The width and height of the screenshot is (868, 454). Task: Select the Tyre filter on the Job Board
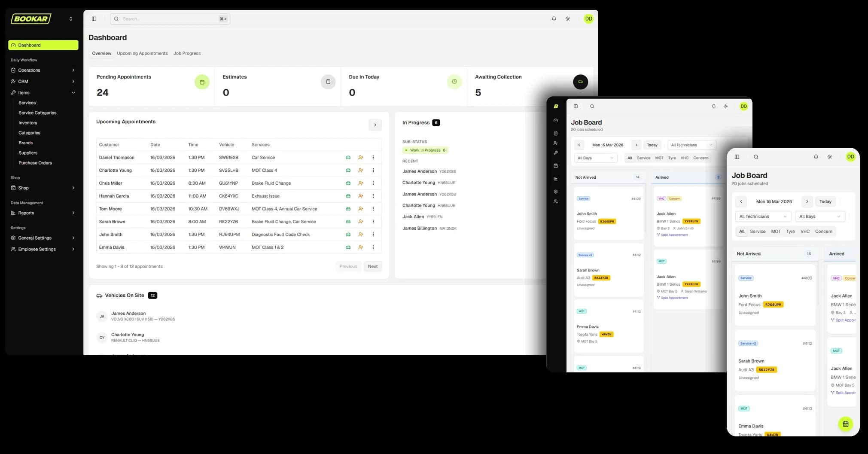[790, 231]
